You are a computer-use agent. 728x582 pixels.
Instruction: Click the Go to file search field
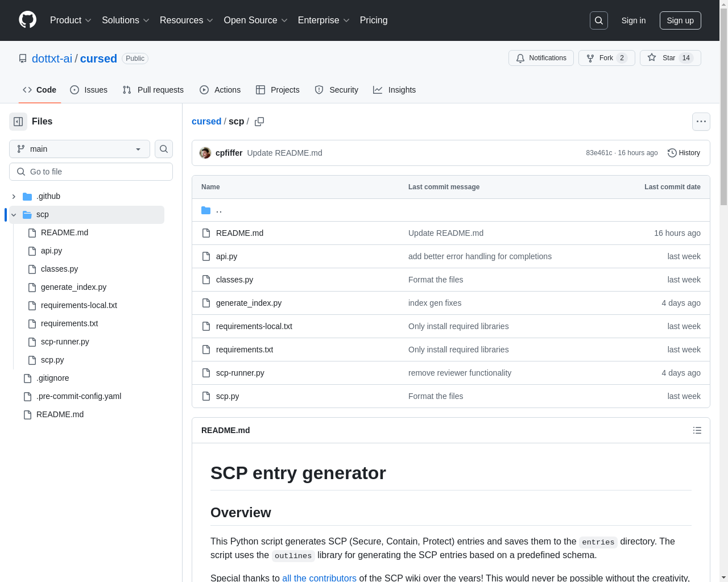(x=91, y=172)
